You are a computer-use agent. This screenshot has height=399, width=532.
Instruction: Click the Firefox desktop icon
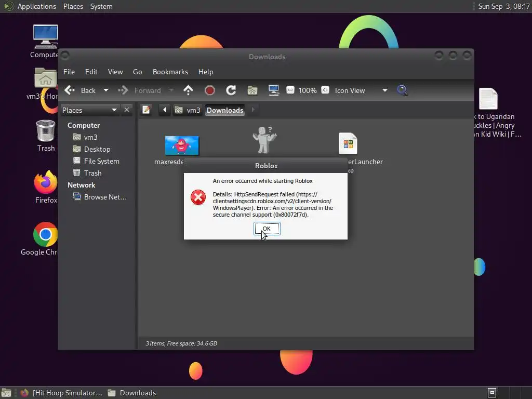[x=46, y=182]
